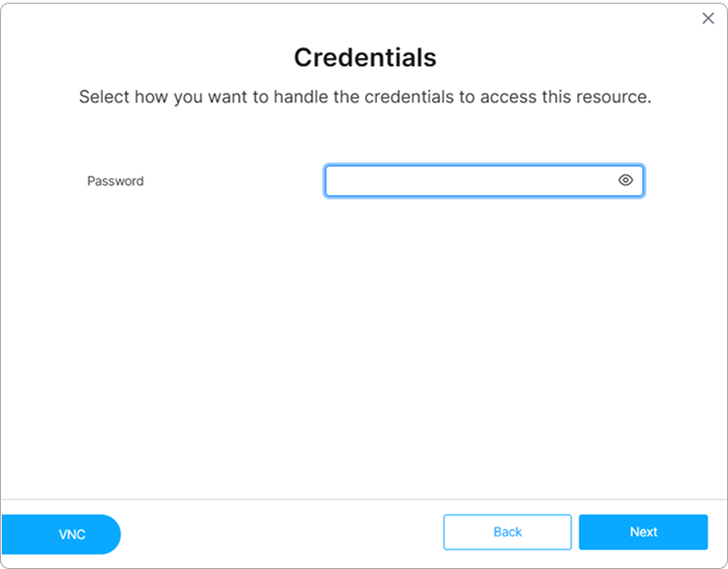The image size is (728, 569).
Task: Click the outlined Back button
Action: pyautogui.click(x=507, y=532)
